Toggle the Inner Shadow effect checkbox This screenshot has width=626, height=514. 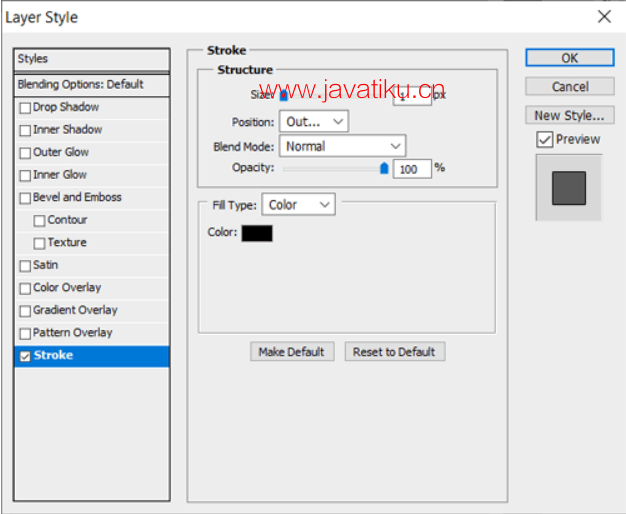click(x=25, y=130)
